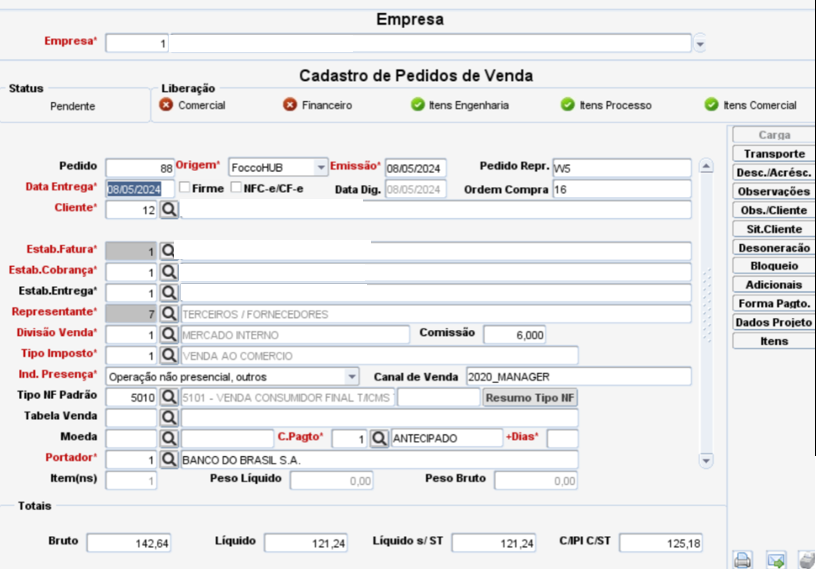Open Tabela Venda lookup magnifier
Viewport: 816px width, 569px height.
click(x=169, y=418)
